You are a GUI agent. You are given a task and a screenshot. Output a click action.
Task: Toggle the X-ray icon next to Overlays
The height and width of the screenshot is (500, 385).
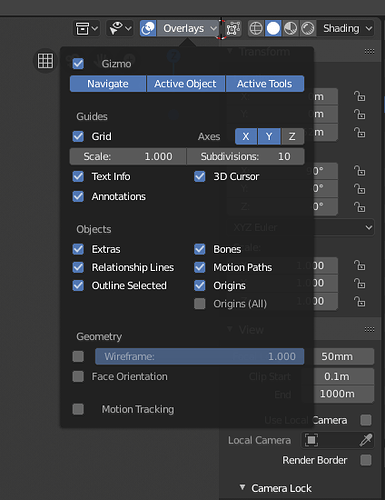click(x=233, y=29)
